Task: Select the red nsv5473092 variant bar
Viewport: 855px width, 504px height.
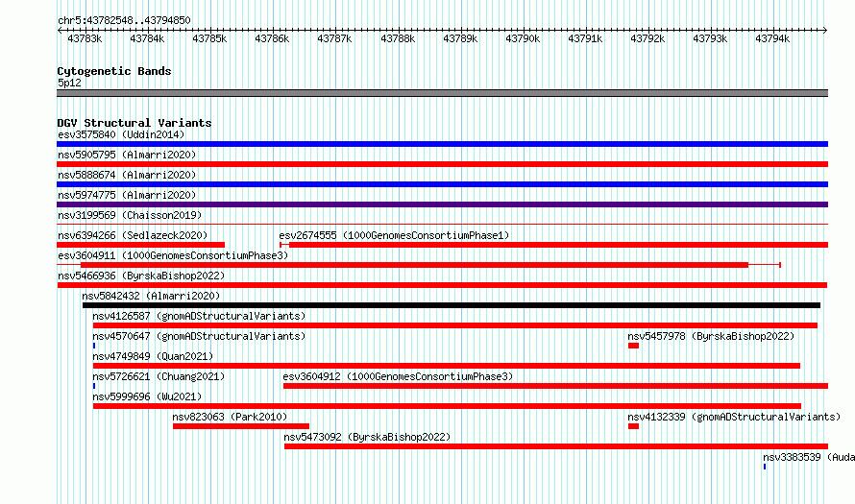Action: 556,446
